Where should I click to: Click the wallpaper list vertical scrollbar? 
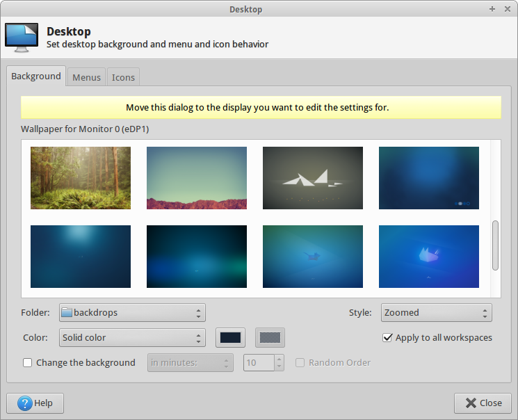(495, 245)
